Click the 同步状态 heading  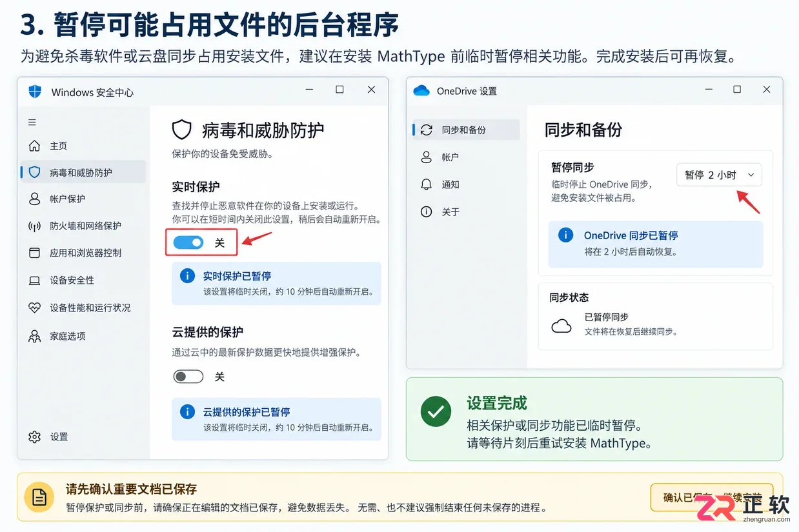569,297
